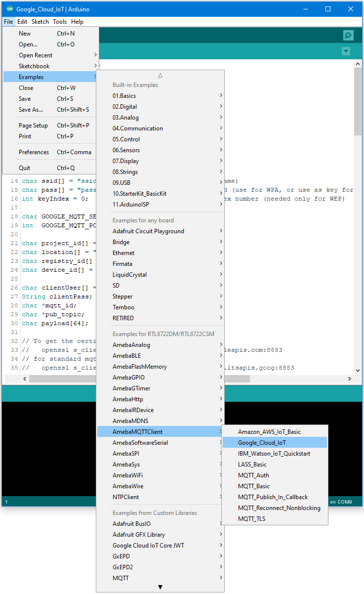The image size is (364, 594).
Task: Expand the 02.Digital examples
Action: click(x=161, y=107)
